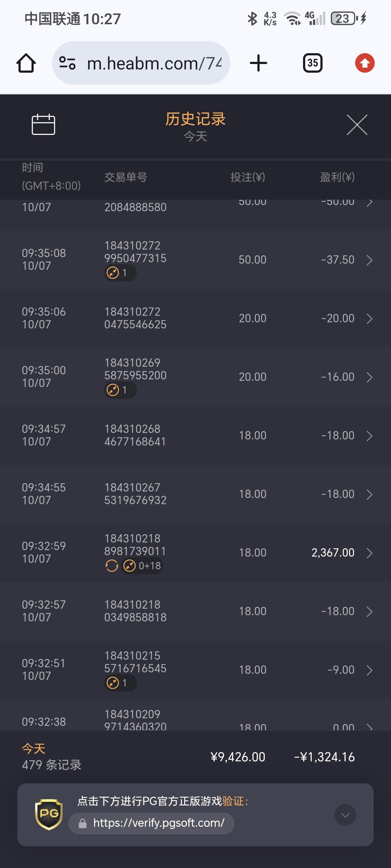Tap the 历史记录 title header

click(195, 119)
